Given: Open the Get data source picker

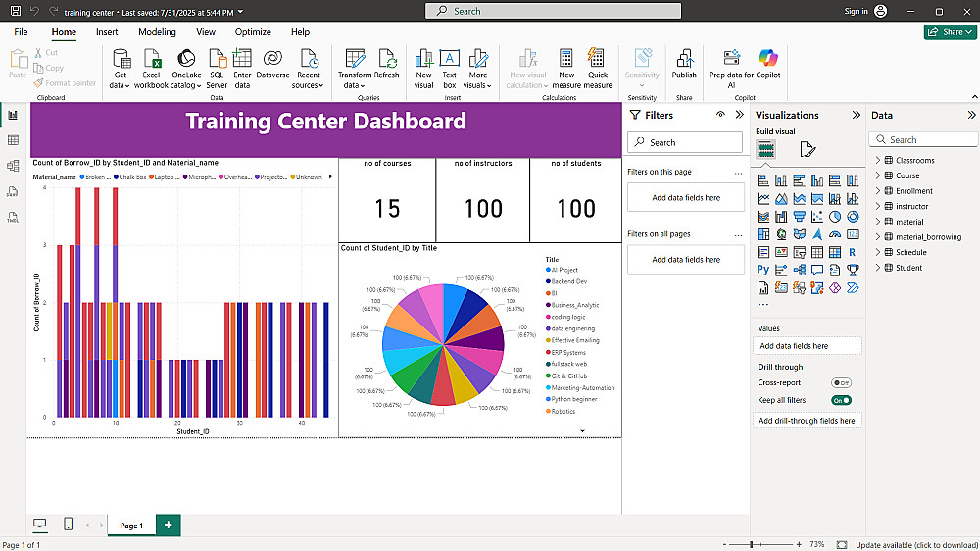Looking at the screenshot, I should coord(120,69).
